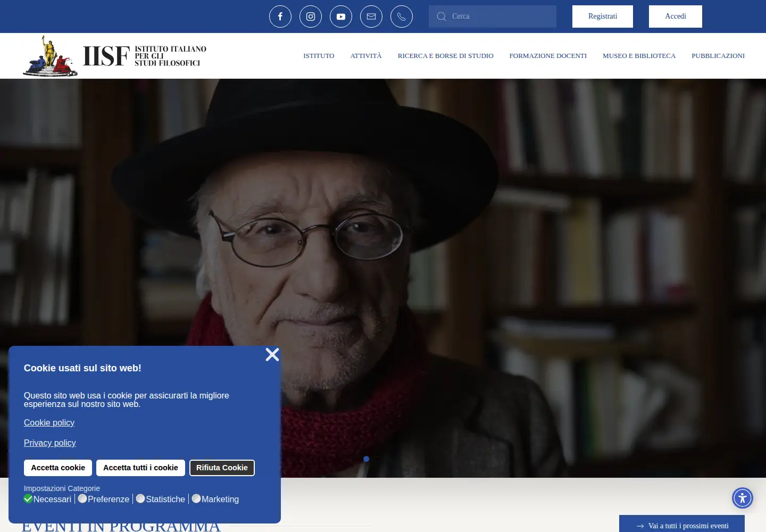Select the first blue carousel slide dot

366,459
